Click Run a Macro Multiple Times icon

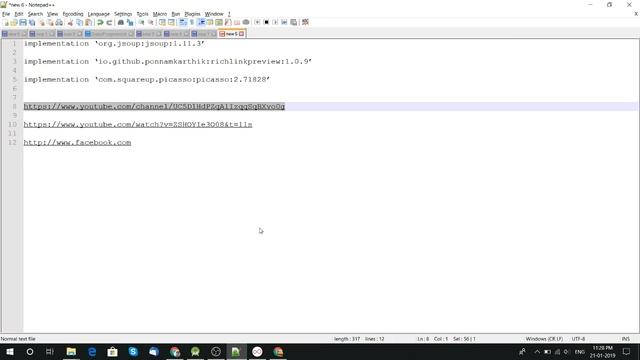tap(284, 22)
